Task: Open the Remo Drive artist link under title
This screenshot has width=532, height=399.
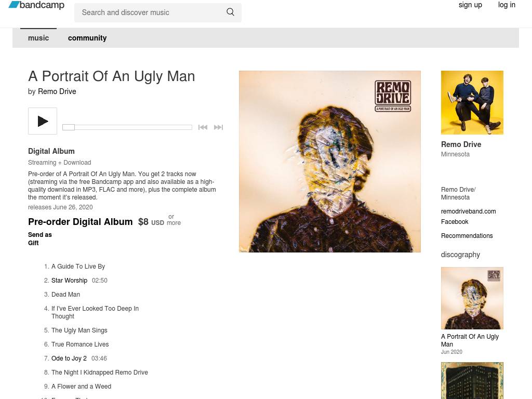Action: 57,91
